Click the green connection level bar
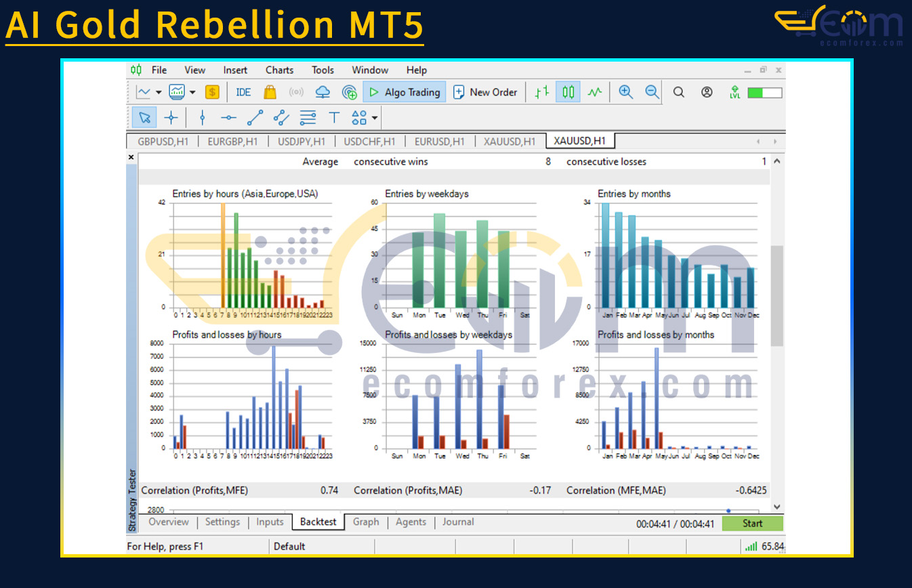912x588 pixels. [x=765, y=93]
